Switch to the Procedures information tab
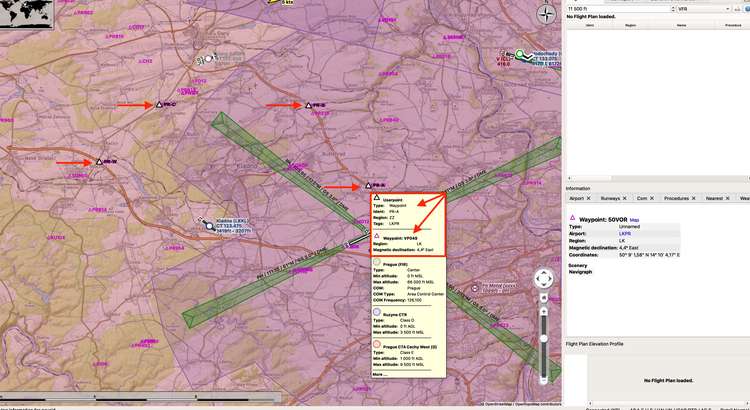This screenshot has width=750, height=410. (x=677, y=199)
